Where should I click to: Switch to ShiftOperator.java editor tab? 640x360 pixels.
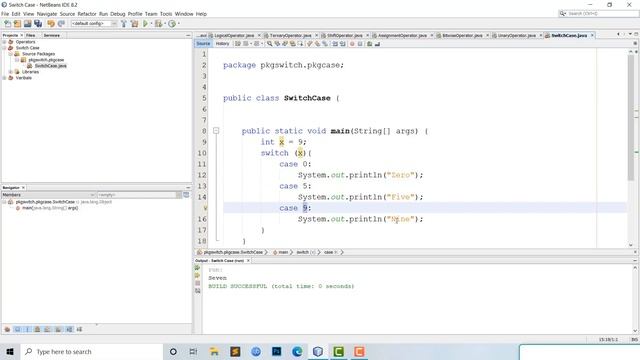pyautogui.click(x=344, y=36)
